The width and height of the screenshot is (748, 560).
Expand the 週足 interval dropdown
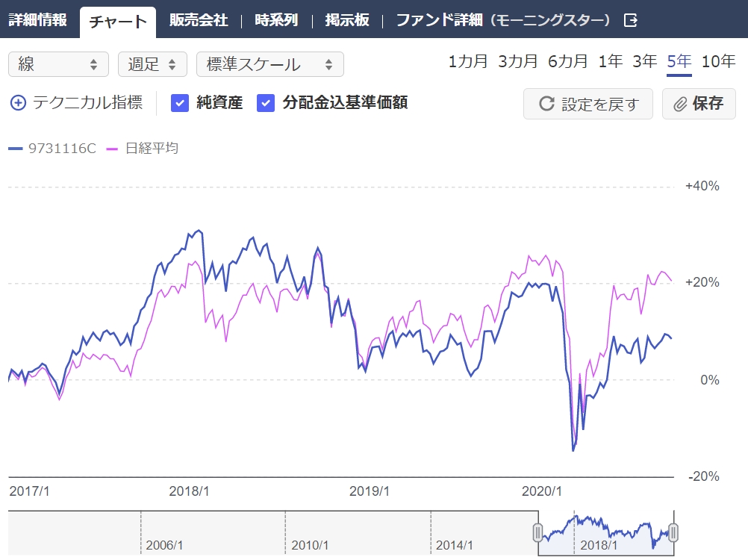point(152,64)
